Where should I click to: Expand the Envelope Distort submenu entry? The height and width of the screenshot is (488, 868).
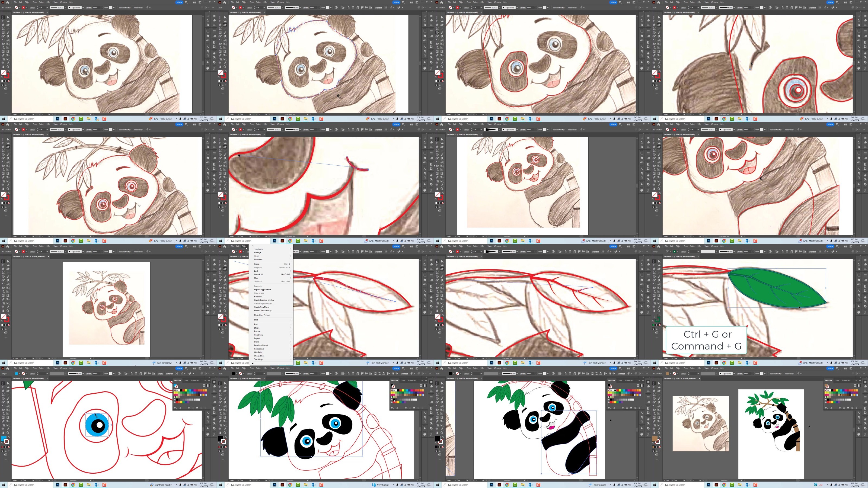pos(261,345)
